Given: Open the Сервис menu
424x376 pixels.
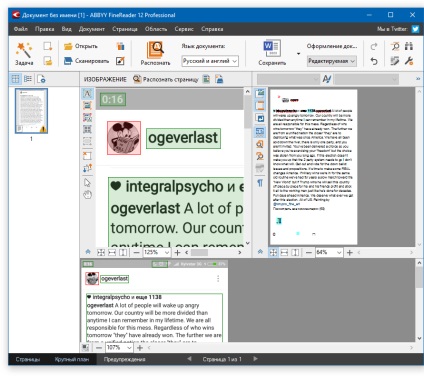Looking at the screenshot, I should (x=184, y=29).
